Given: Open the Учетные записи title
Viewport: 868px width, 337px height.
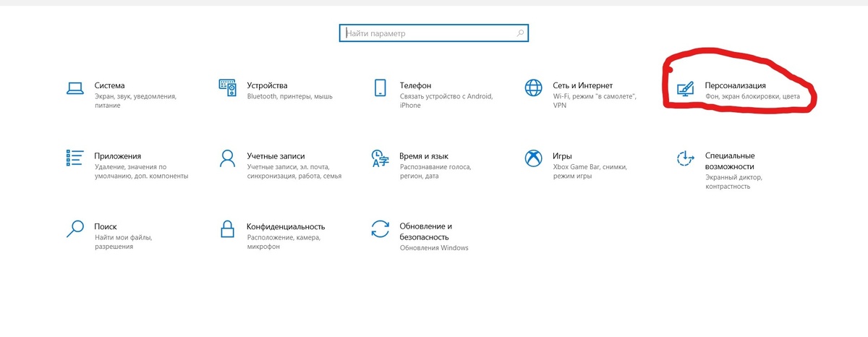Looking at the screenshot, I should tap(276, 155).
